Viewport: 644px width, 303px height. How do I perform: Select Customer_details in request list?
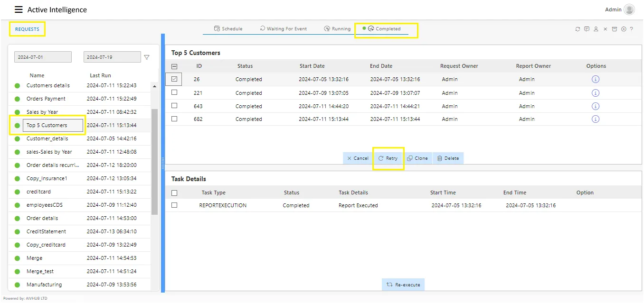[x=47, y=139]
